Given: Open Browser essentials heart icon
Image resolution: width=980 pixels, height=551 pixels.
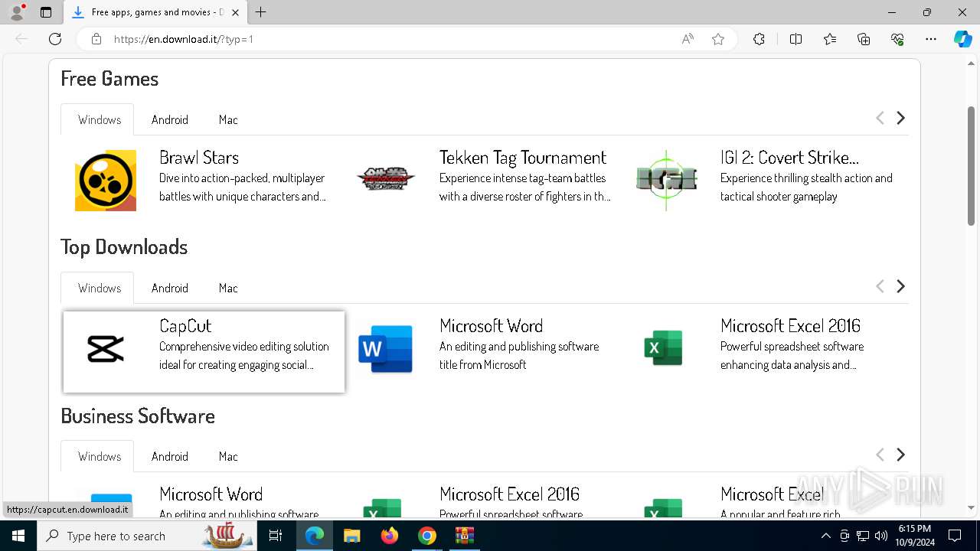Looking at the screenshot, I should click(x=897, y=39).
